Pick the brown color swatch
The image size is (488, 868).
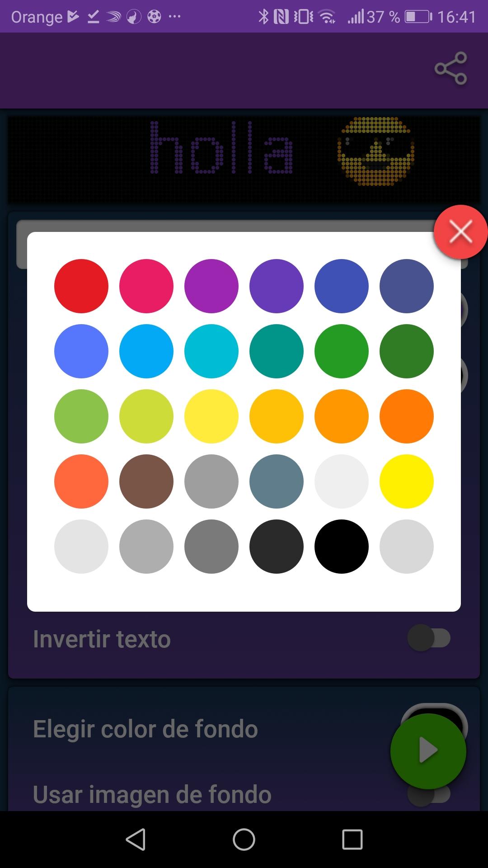coord(146,481)
